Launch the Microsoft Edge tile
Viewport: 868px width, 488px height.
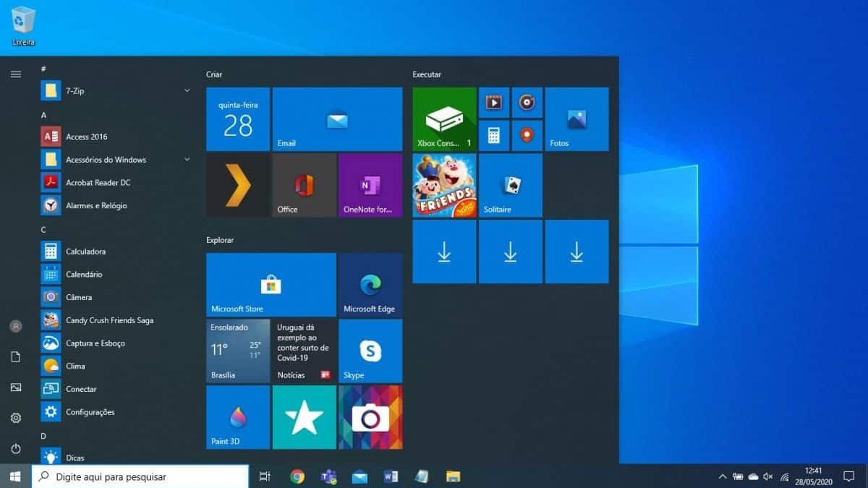pos(370,285)
